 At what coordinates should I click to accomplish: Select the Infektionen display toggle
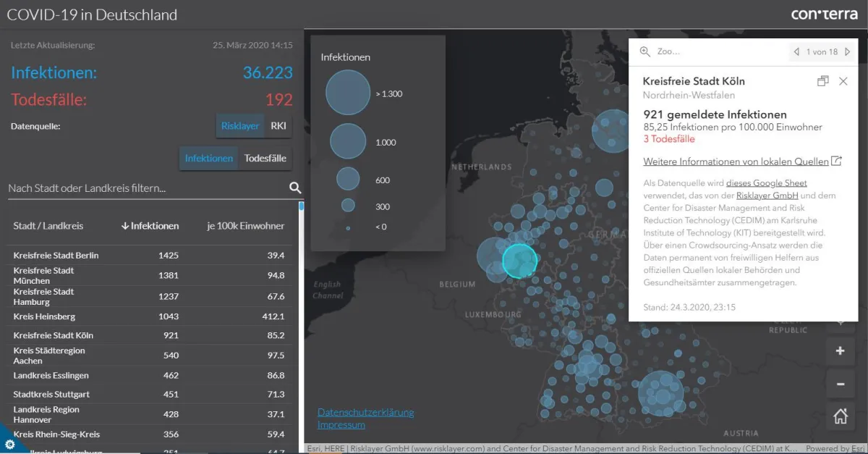point(209,159)
